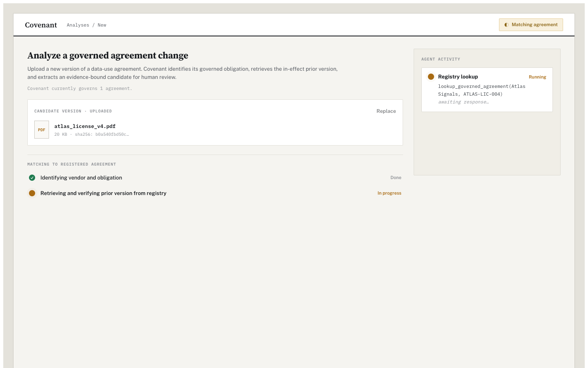Select the Identifying vendor and obligation step

coord(215,177)
